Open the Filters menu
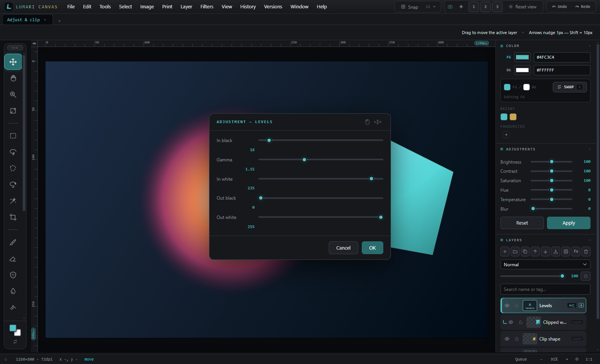 pos(207,7)
